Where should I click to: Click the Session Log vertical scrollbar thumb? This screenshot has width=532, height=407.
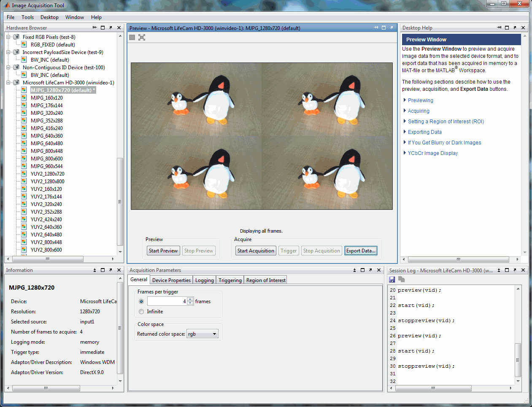point(518,360)
